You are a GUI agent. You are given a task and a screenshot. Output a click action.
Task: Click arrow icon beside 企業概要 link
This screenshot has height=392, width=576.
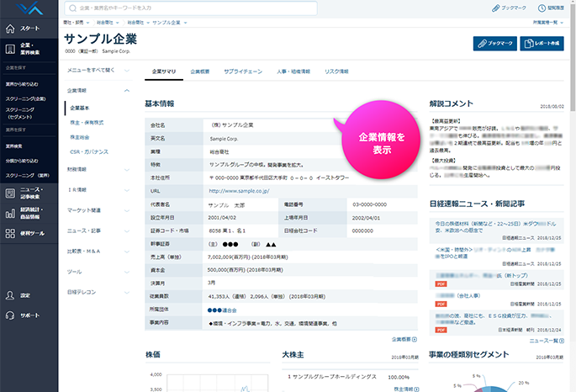pos(415,340)
